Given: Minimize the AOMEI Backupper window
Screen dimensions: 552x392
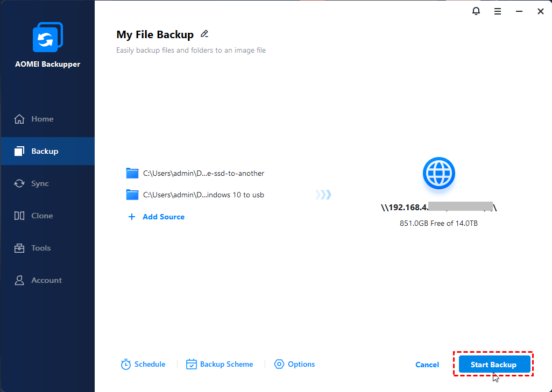Looking at the screenshot, I should (519, 12).
